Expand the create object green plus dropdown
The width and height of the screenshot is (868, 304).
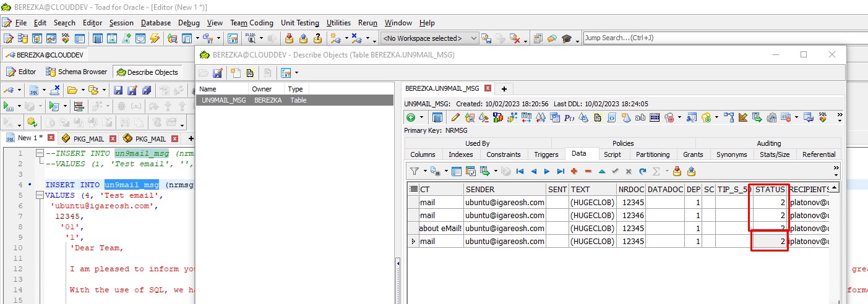pyautogui.click(x=422, y=117)
